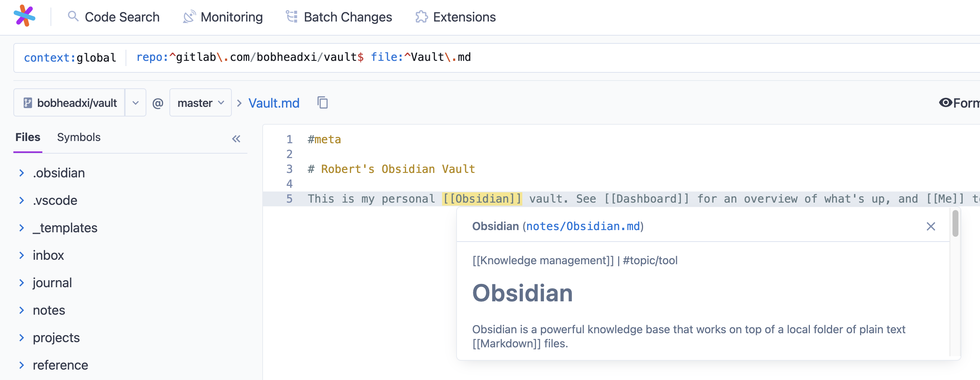Click the magnifier icon beside Code Search

73,17
